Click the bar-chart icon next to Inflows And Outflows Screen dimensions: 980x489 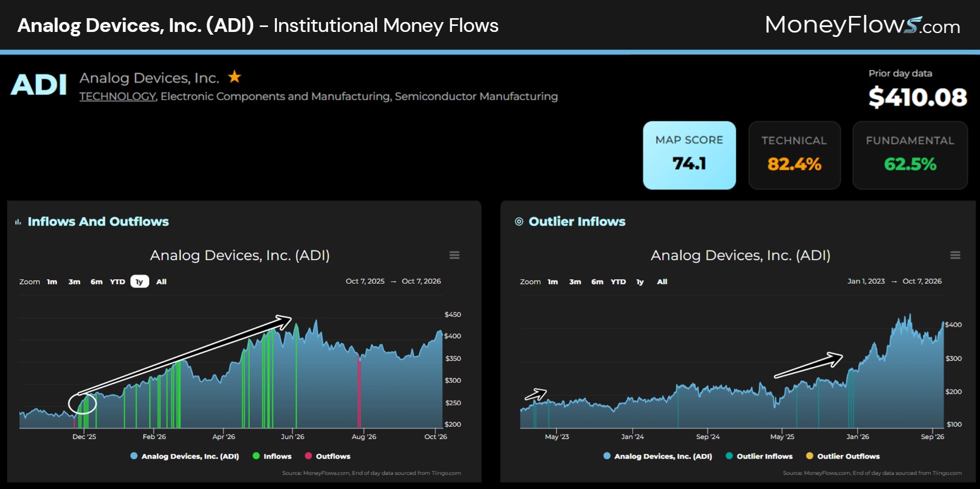tap(18, 222)
